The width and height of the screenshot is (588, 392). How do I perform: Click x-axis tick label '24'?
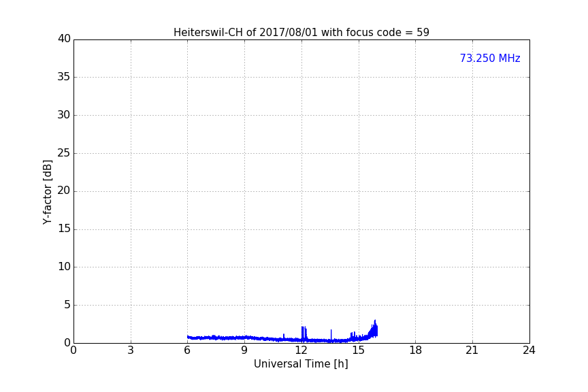pyautogui.click(x=529, y=350)
